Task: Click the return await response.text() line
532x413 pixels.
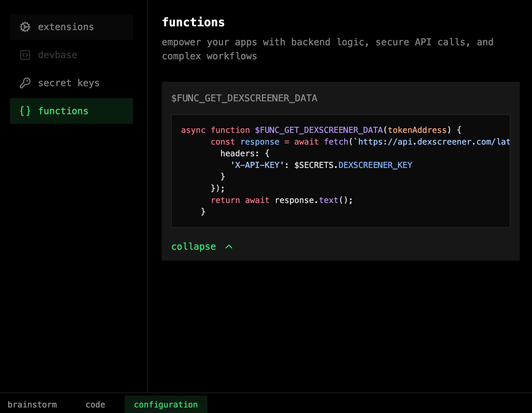Action: tap(281, 200)
